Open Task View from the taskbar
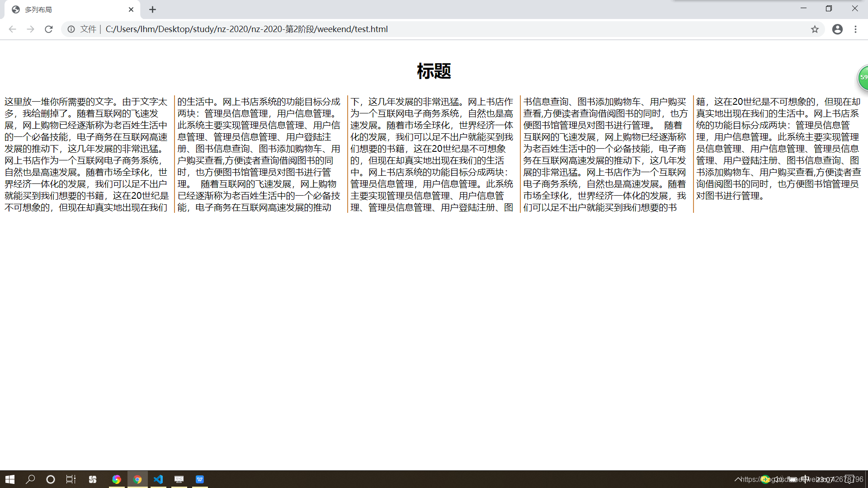Viewport: 868px width, 488px height. click(x=71, y=479)
